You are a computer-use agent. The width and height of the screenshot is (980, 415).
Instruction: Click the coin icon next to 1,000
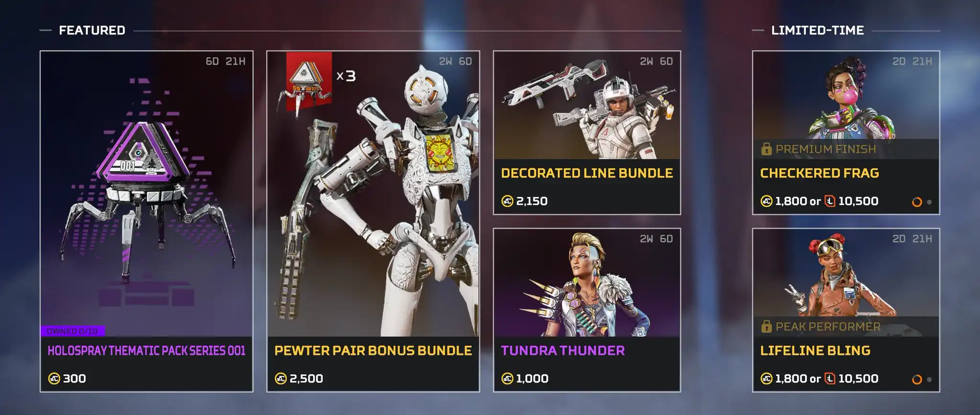pyautogui.click(x=507, y=379)
